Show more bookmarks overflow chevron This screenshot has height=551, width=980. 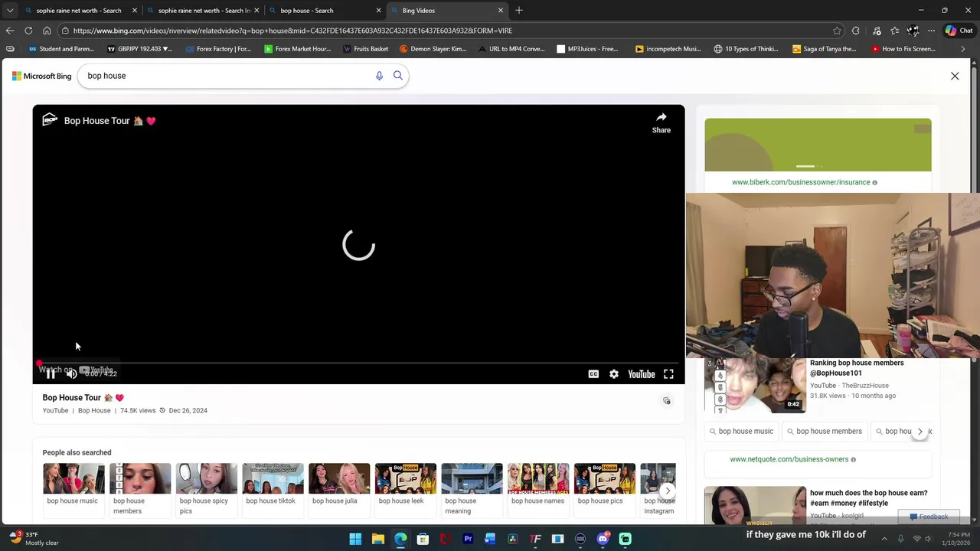tap(962, 49)
